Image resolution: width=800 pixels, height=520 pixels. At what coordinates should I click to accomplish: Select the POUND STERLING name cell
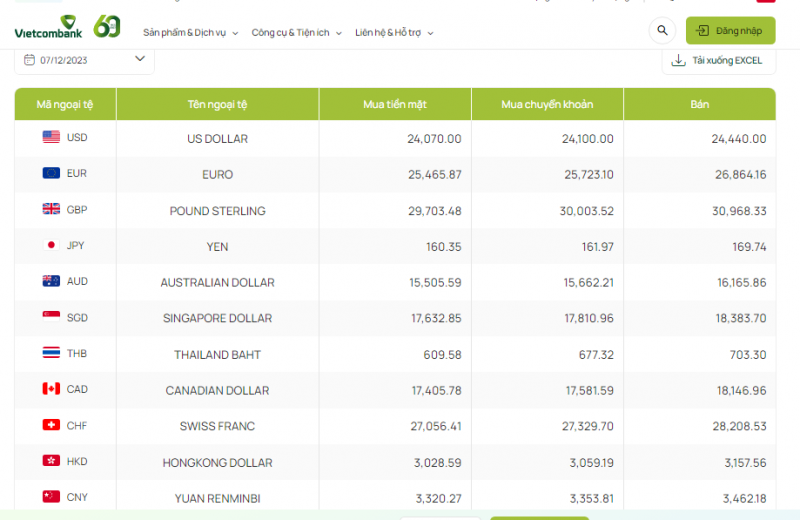[x=217, y=211]
